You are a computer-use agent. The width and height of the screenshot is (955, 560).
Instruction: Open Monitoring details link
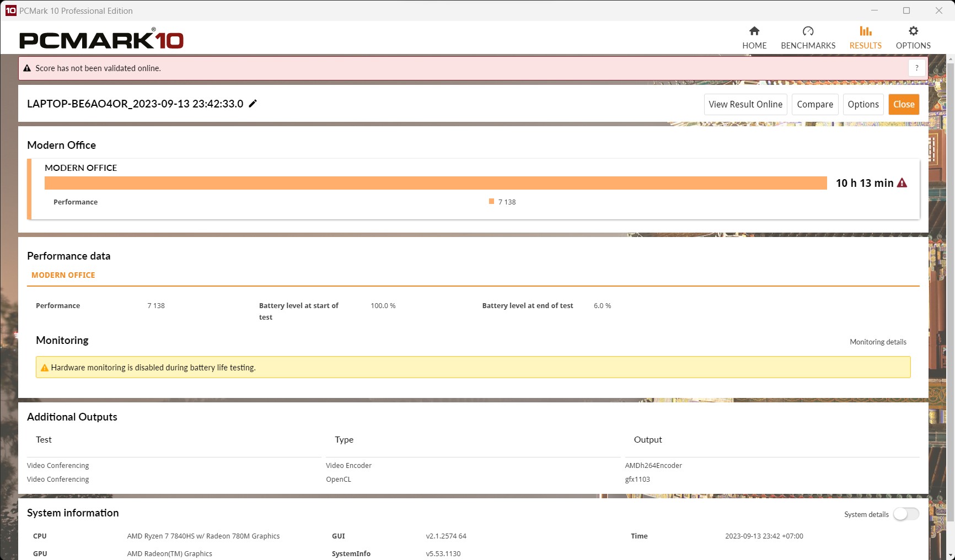tap(878, 342)
